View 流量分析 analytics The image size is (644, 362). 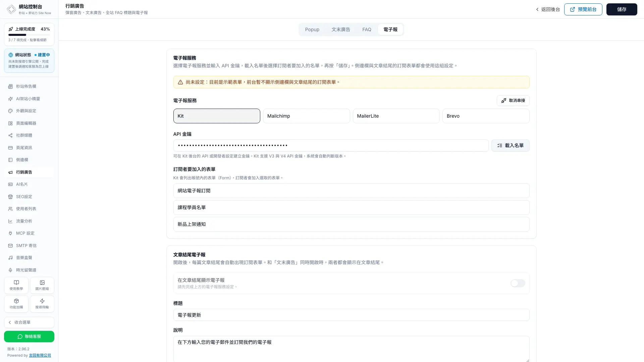pyautogui.click(x=29, y=221)
